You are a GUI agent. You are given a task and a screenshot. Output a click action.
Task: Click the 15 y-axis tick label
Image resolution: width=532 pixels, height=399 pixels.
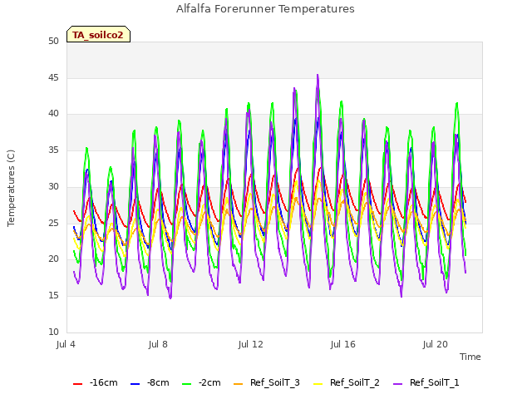53,296
